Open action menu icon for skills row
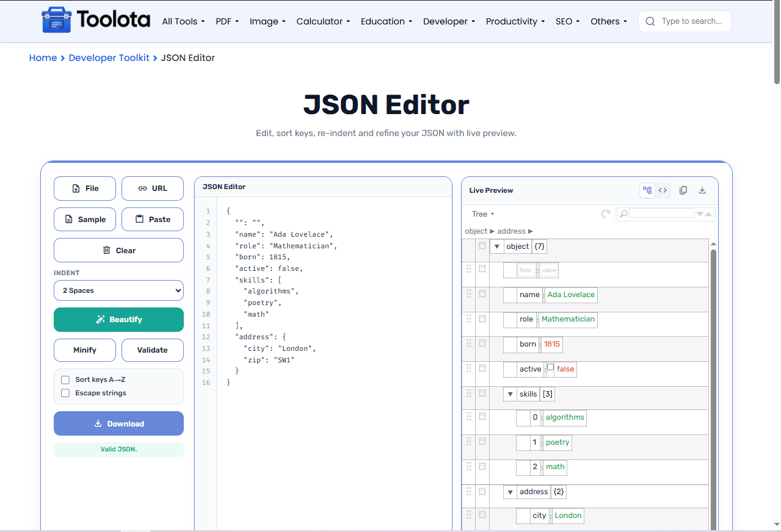The image size is (781, 532). coord(482,393)
